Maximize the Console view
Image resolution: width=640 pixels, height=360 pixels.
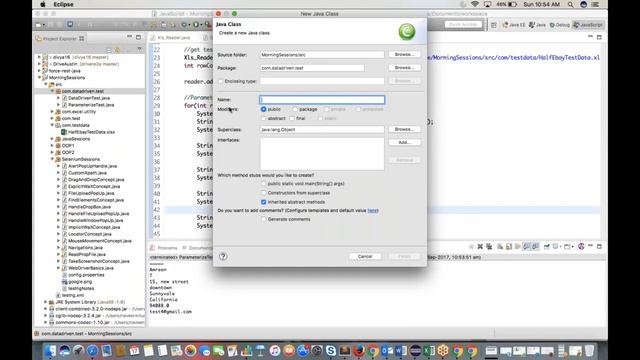pyautogui.click(x=599, y=247)
